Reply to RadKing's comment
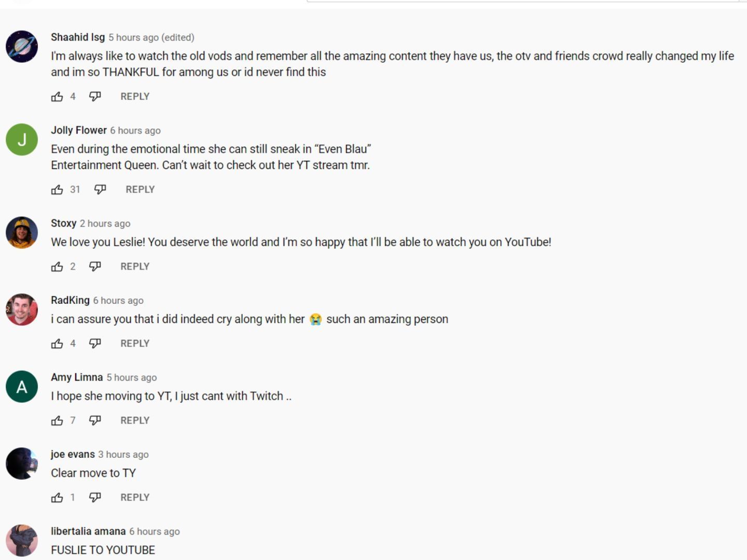Viewport: 747px width, 560px height. [135, 343]
